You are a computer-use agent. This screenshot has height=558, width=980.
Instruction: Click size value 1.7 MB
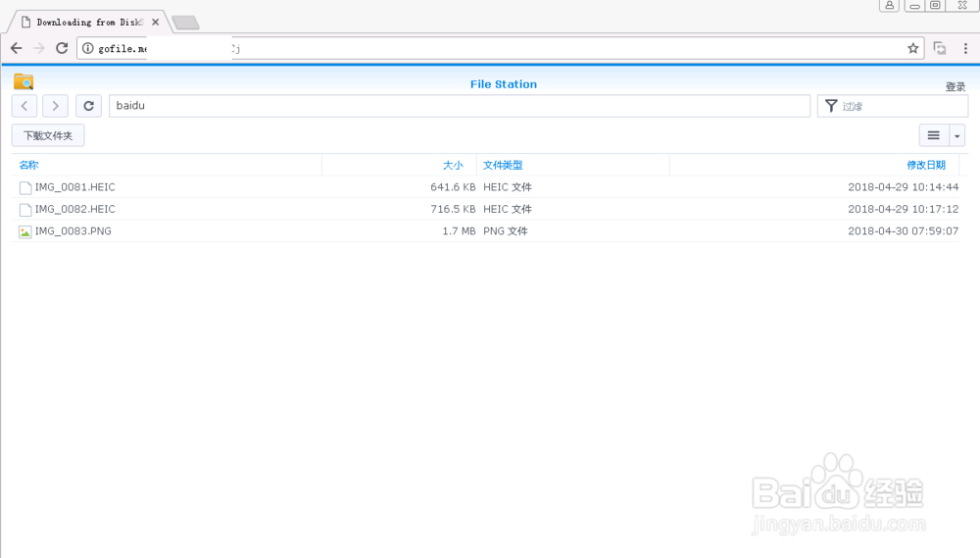(459, 230)
